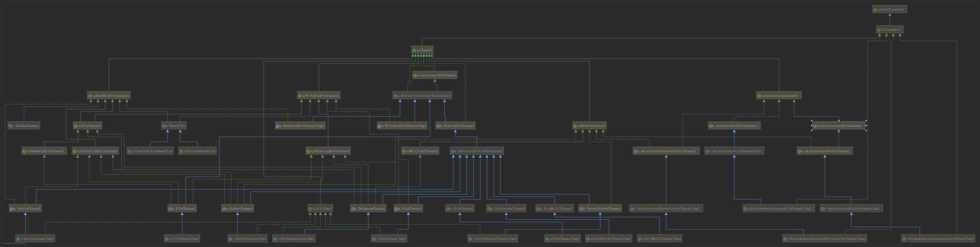Select the WindowsAsynchronousSocketChannelImpl node
Image resolution: width=980 pixels, height=247 pixels.
click(938, 238)
